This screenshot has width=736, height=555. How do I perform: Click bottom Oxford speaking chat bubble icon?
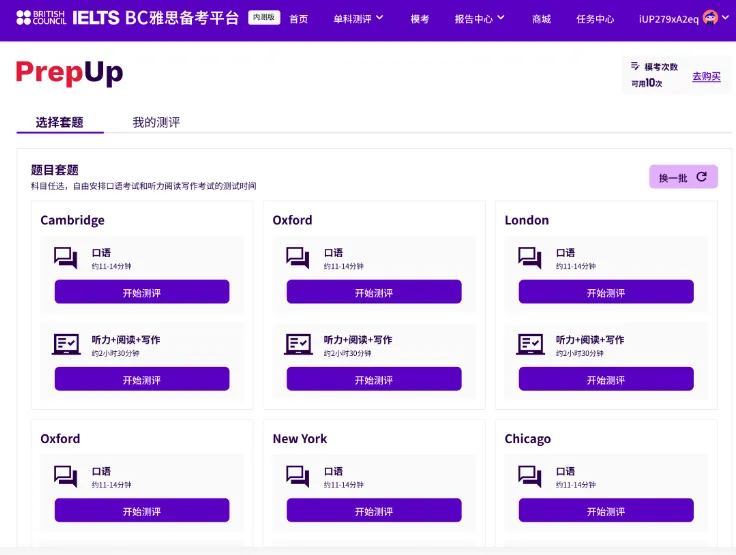66,476
